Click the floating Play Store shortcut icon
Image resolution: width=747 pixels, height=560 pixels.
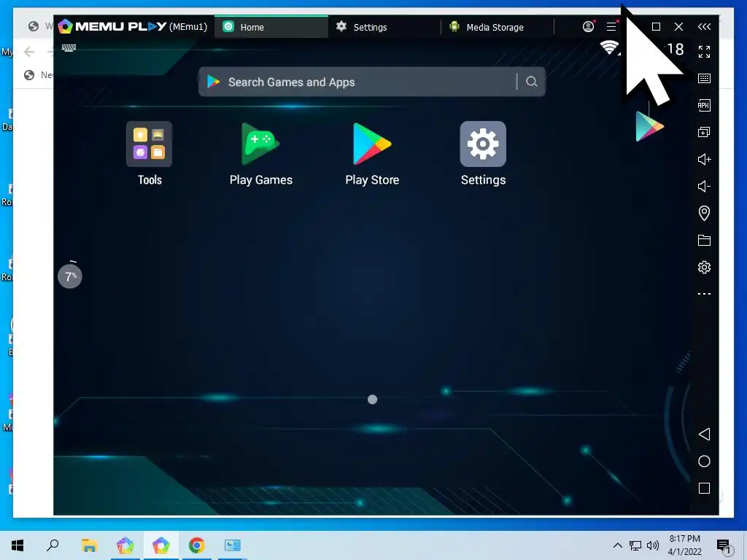(x=649, y=126)
